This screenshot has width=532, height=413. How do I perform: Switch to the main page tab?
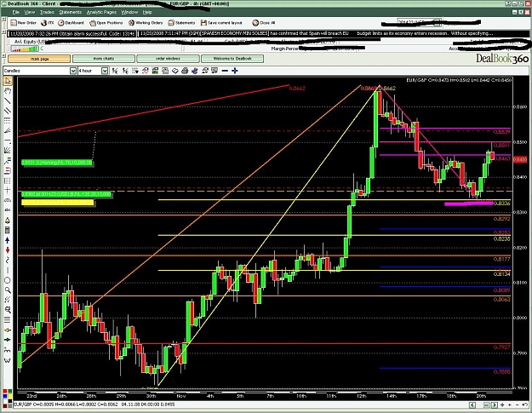(39, 59)
